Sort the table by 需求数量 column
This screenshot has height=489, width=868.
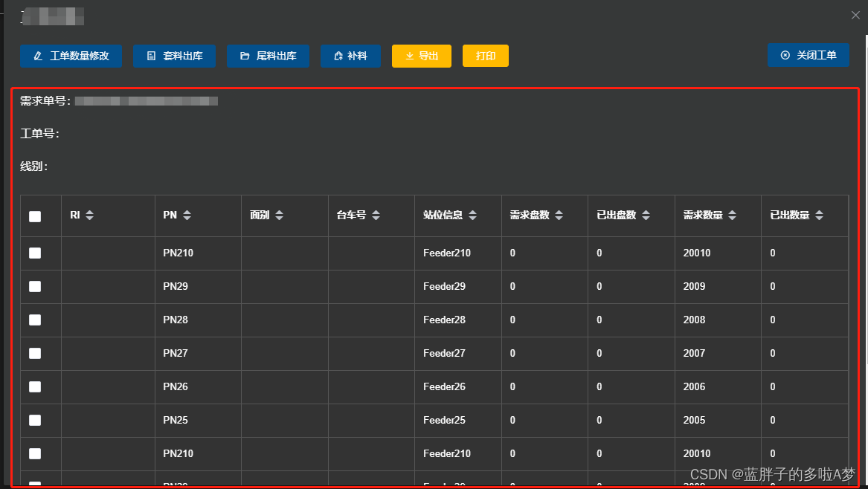coord(732,215)
